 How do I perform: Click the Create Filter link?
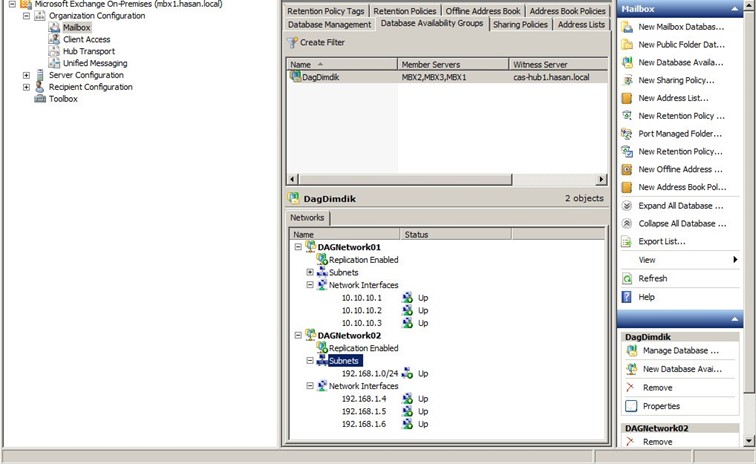point(322,42)
